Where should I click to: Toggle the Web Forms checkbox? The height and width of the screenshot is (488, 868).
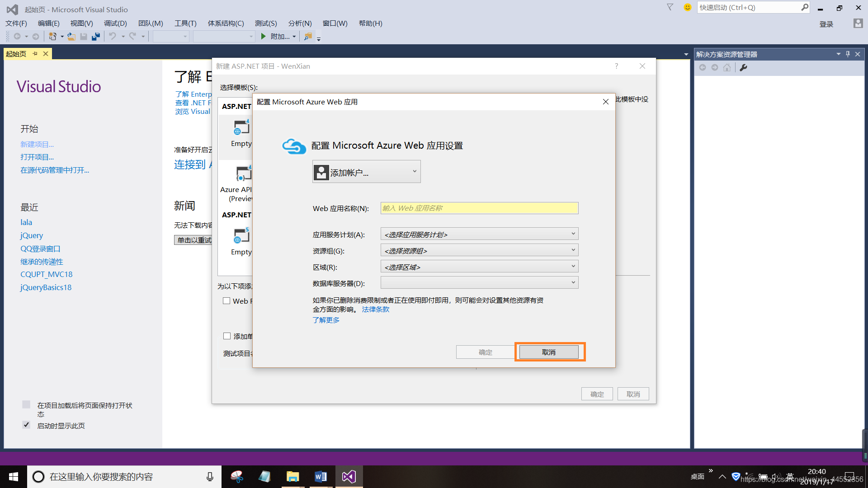tap(226, 301)
